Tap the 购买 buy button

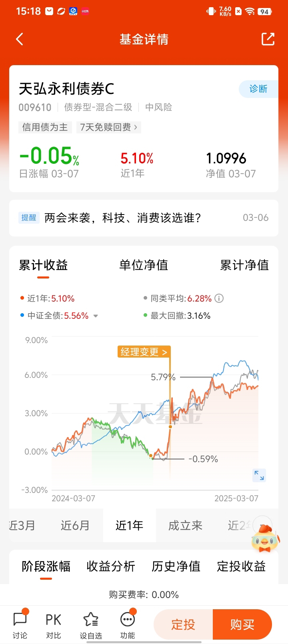[242, 624]
